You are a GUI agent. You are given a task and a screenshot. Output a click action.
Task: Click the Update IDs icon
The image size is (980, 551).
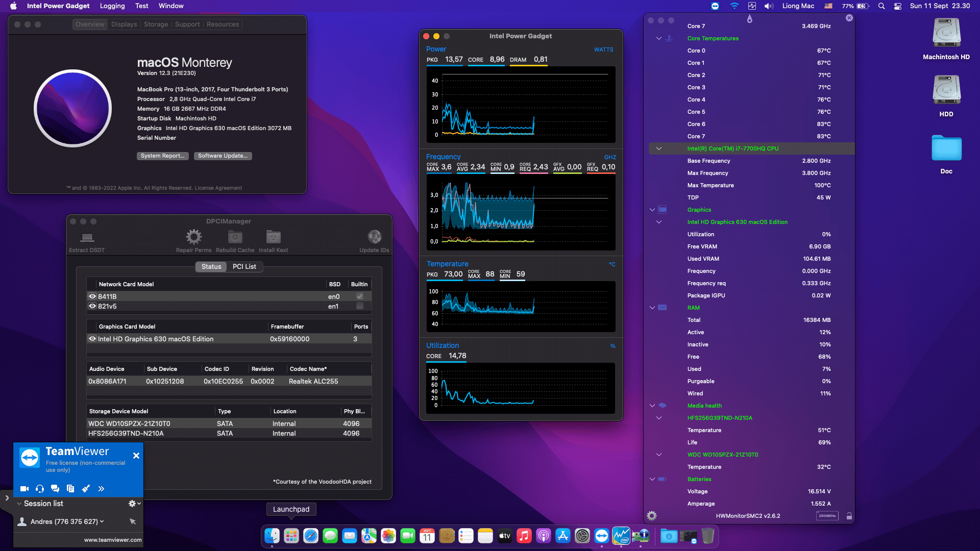coord(375,237)
